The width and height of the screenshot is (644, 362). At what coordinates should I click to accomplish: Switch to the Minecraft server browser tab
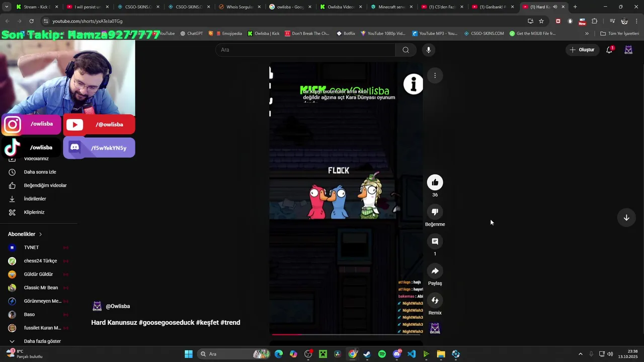pos(391,7)
